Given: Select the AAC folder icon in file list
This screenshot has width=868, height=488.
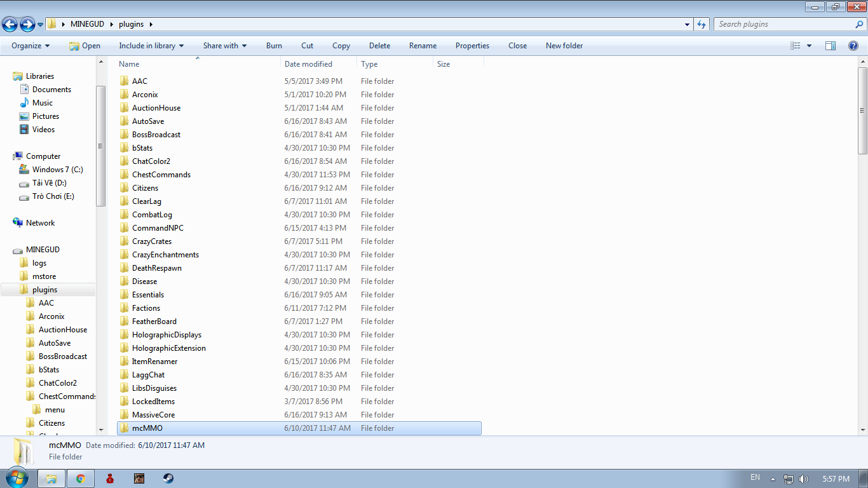Looking at the screenshot, I should tap(125, 81).
